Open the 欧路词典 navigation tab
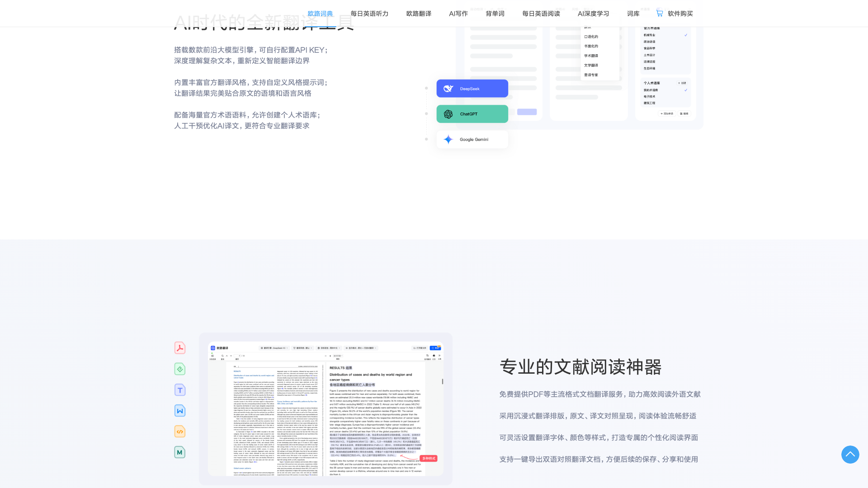Viewport: 868px width, 488px height. [320, 14]
